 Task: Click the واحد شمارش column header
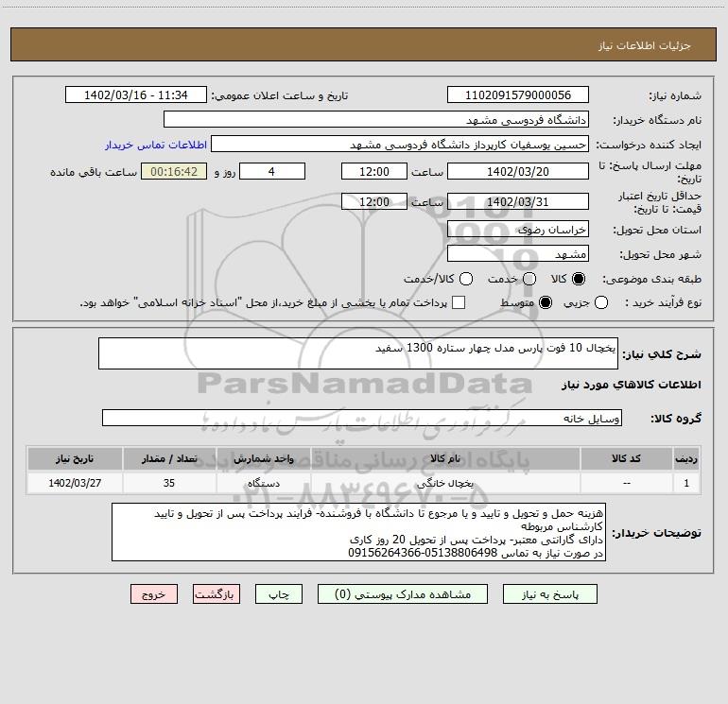tap(263, 459)
